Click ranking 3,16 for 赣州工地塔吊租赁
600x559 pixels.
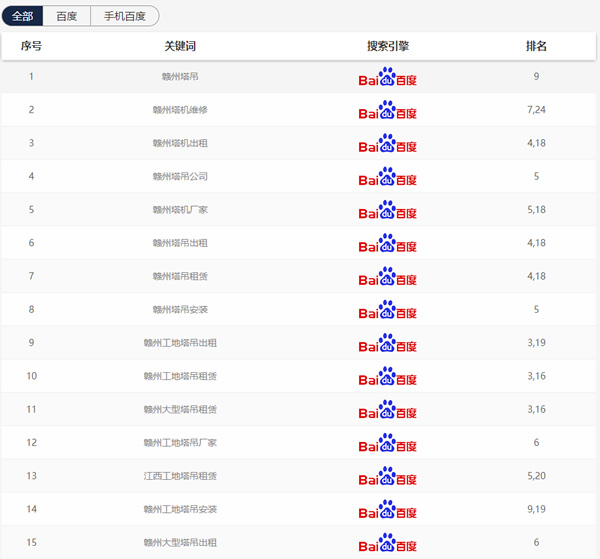(536, 376)
